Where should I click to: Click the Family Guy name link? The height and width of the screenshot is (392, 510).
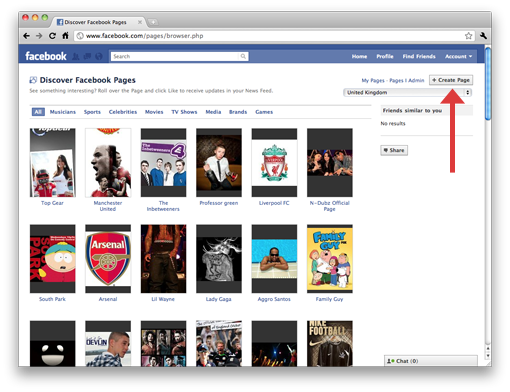[x=329, y=299]
